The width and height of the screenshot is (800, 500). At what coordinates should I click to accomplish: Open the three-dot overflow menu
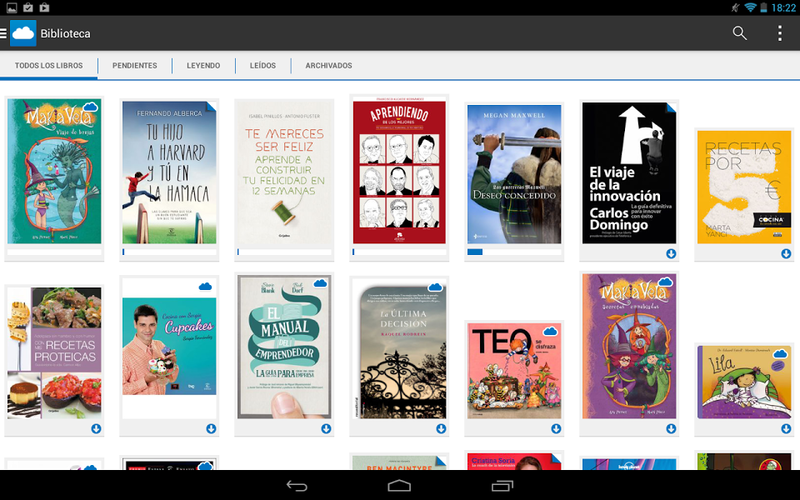[780, 33]
